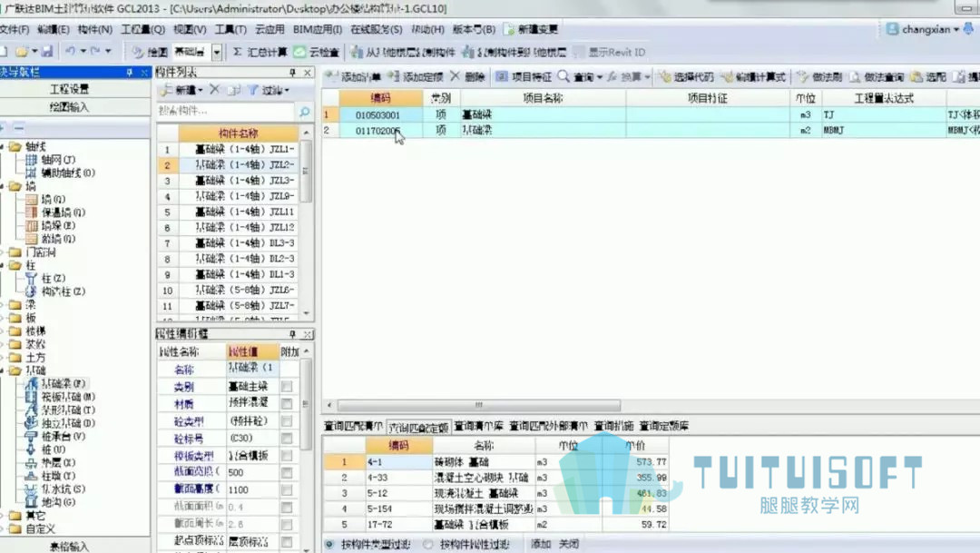This screenshot has height=553, width=980.
Task: Toggle checkbox in 截面高度 1100 row
Action: [287, 489]
